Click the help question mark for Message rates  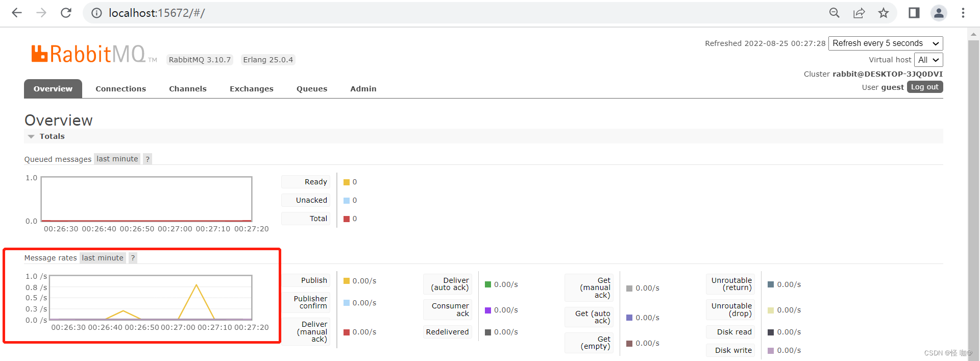(x=133, y=258)
